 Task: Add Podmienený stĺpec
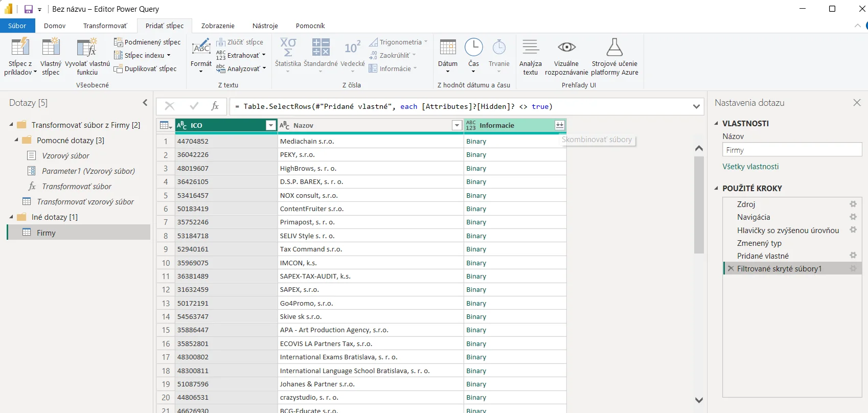pos(147,42)
